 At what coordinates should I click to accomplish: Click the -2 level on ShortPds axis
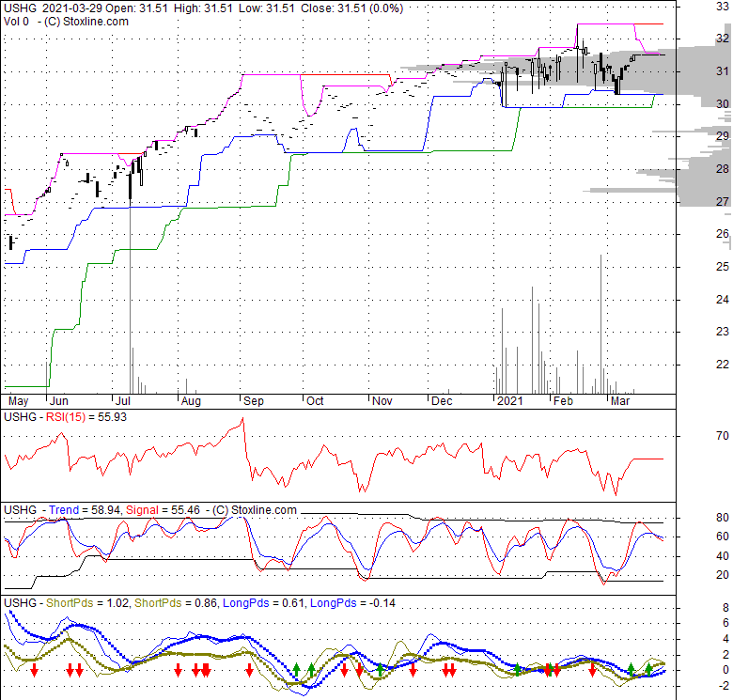(x=723, y=686)
